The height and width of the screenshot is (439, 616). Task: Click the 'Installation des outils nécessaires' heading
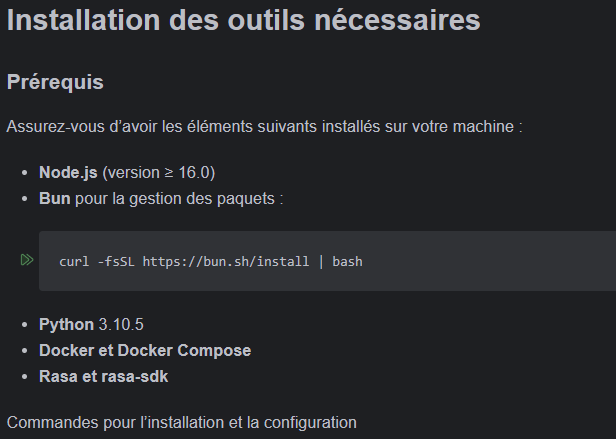coord(243,20)
